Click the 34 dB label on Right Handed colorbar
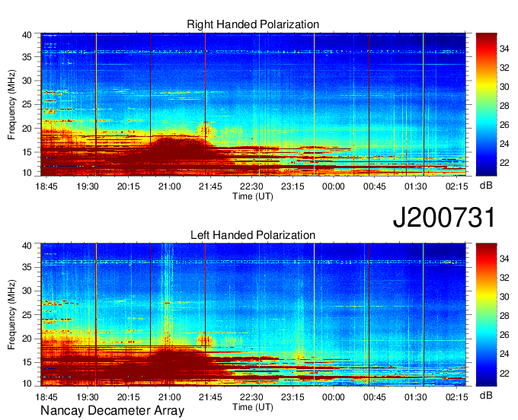Screen dimensions: 518x420 coord(504,49)
